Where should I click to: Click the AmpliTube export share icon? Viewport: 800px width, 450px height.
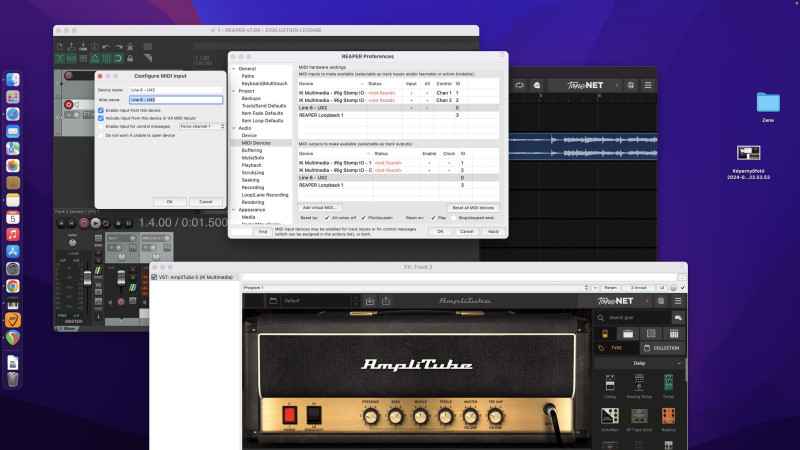386,301
